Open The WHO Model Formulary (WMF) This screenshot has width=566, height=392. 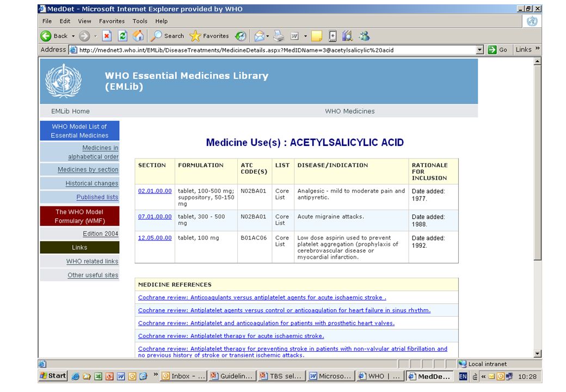(x=79, y=216)
